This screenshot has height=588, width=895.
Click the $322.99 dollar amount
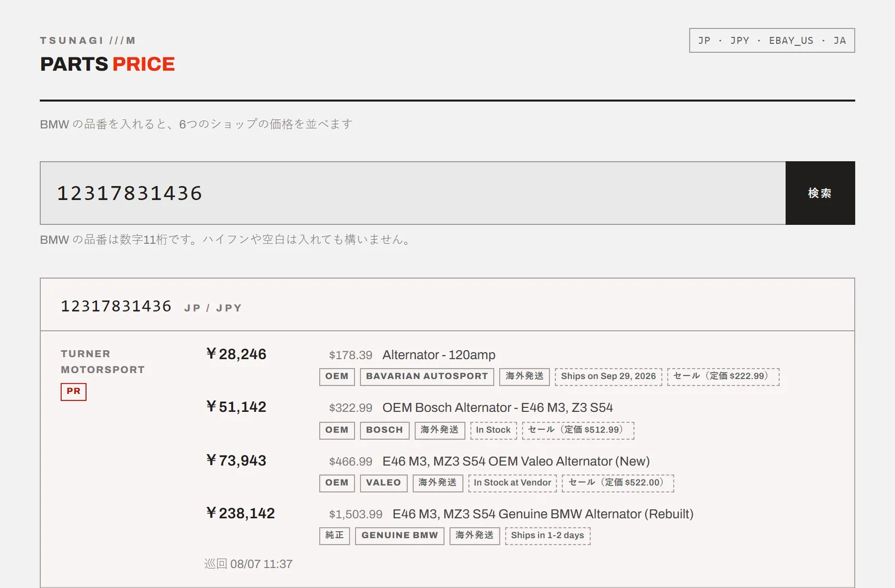(x=351, y=408)
